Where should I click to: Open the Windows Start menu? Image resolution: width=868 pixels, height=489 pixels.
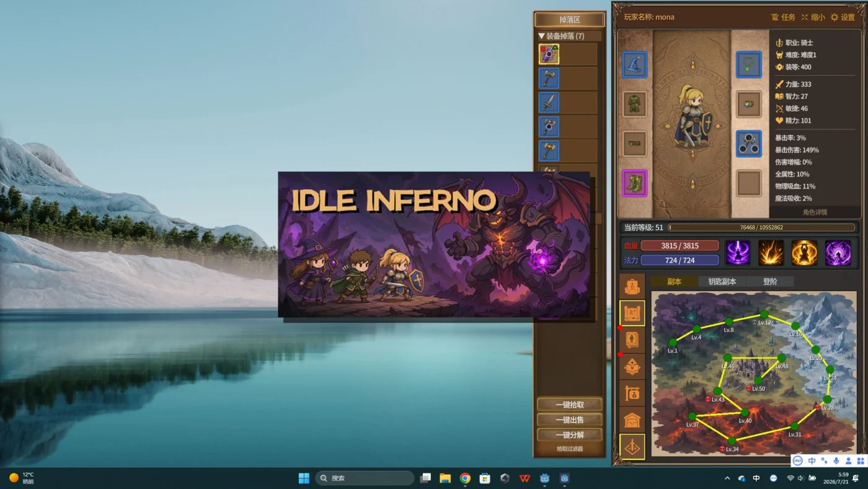pyautogui.click(x=304, y=478)
